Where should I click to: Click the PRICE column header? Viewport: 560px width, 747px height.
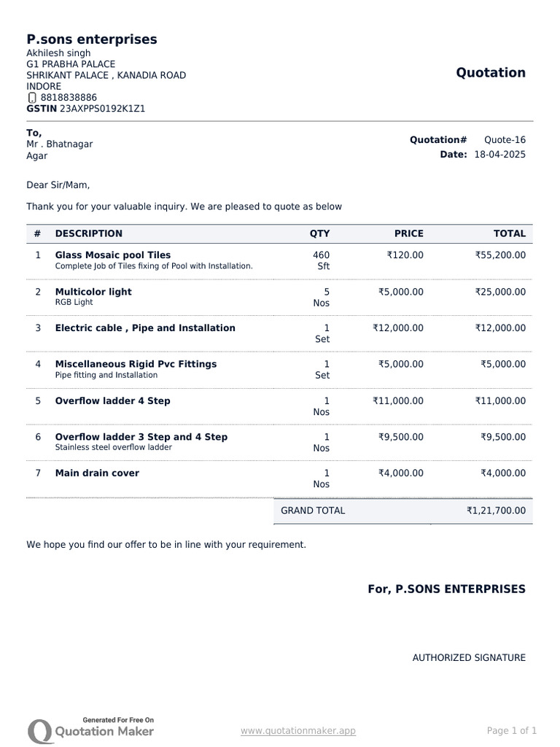pyautogui.click(x=408, y=233)
